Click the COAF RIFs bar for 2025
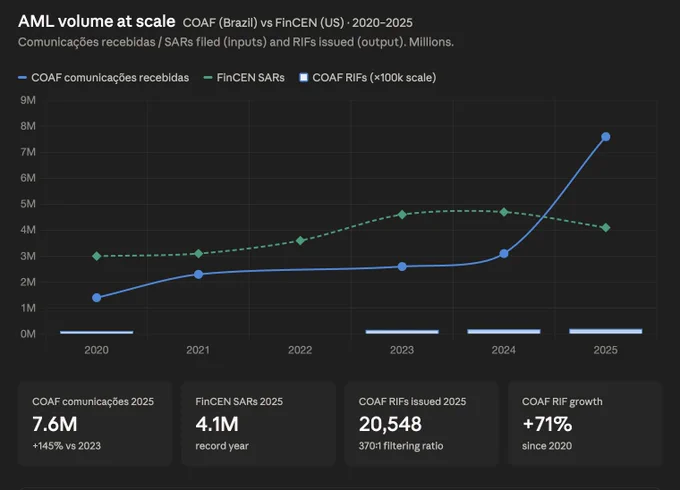This screenshot has height=490, width=680. click(x=606, y=331)
